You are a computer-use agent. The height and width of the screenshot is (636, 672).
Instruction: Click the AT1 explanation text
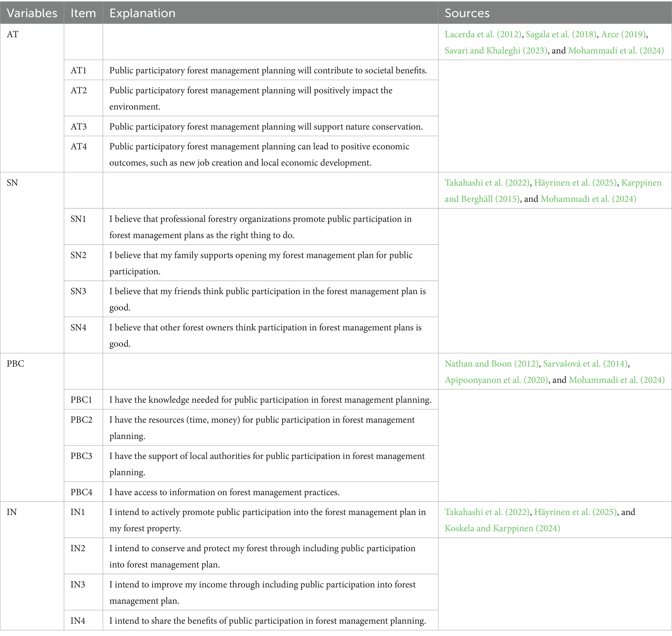[x=268, y=71]
